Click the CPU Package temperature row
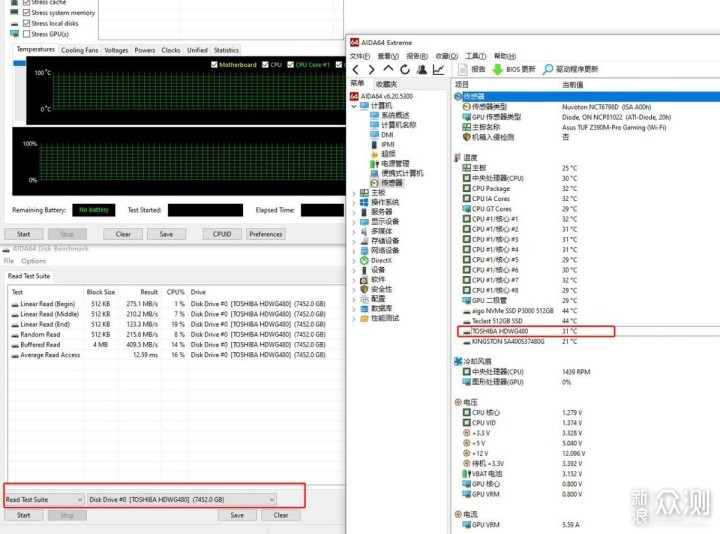The width and height of the screenshot is (720, 534). [x=520, y=189]
